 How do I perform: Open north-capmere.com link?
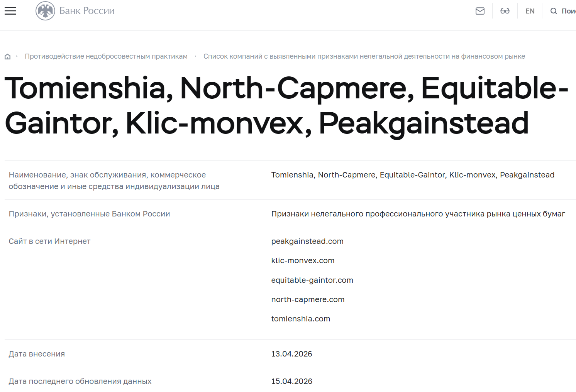[307, 299]
